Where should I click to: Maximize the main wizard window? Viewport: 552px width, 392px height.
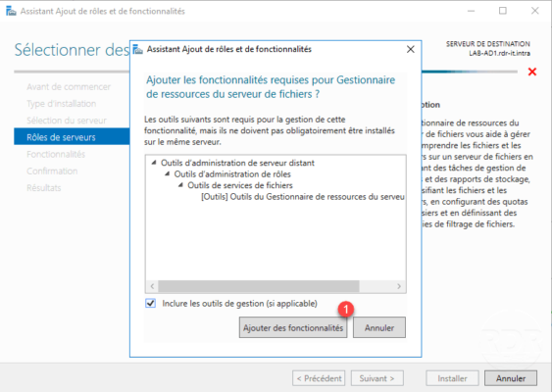[x=503, y=11]
